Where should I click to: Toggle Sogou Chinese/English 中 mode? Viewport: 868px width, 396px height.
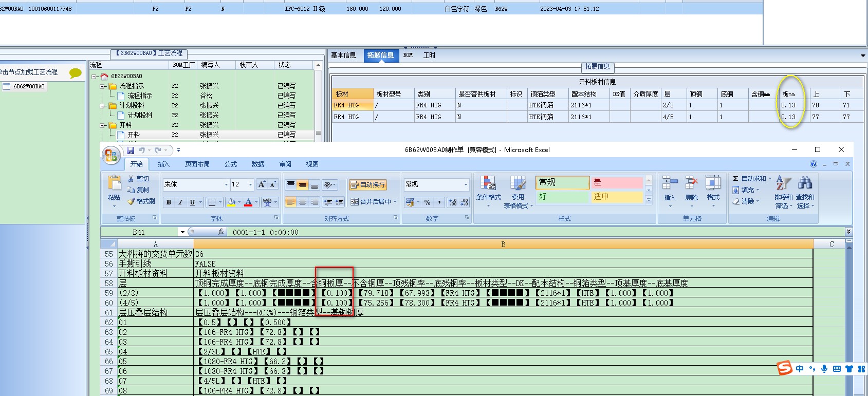coord(800,369)
